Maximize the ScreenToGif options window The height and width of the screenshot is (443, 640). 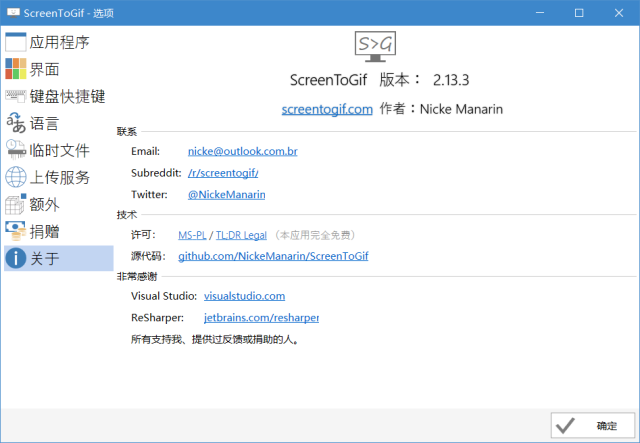579,13
